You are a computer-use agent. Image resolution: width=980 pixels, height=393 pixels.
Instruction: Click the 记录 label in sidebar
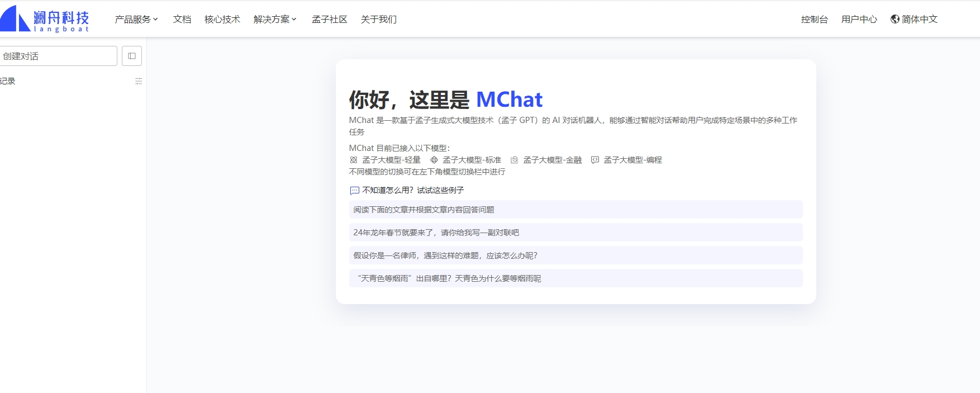click(8, 81)
